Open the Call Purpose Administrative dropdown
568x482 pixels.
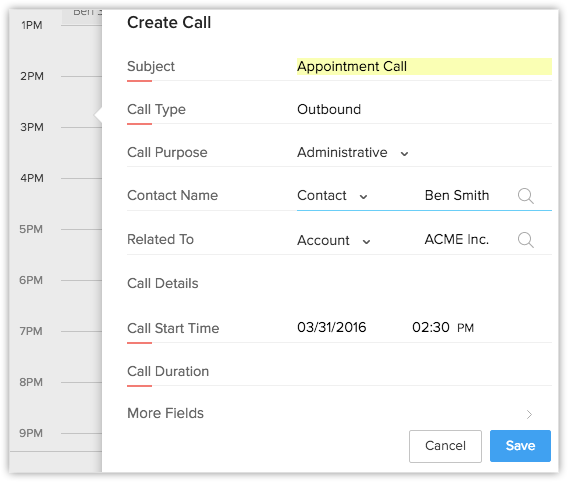353,152
